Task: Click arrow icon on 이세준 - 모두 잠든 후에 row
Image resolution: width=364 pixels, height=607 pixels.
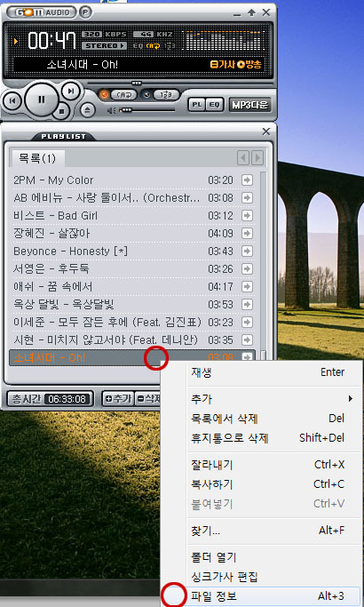Action: [x=247, y=322]
